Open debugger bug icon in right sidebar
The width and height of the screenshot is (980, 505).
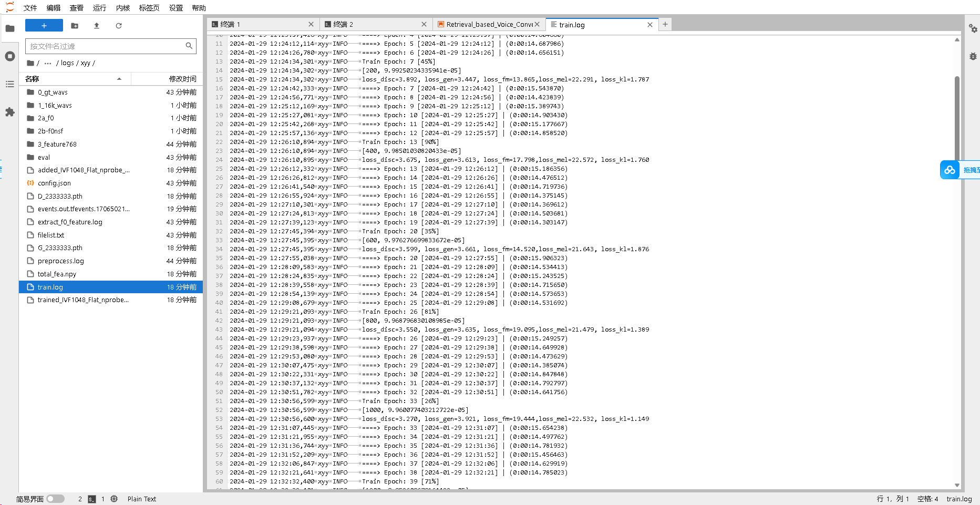pos(973,56)
